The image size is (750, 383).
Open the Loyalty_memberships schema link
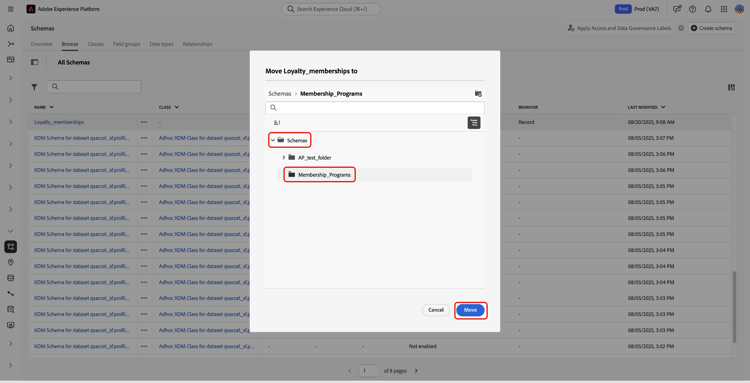pyautogui.click(x=59, y=122)
